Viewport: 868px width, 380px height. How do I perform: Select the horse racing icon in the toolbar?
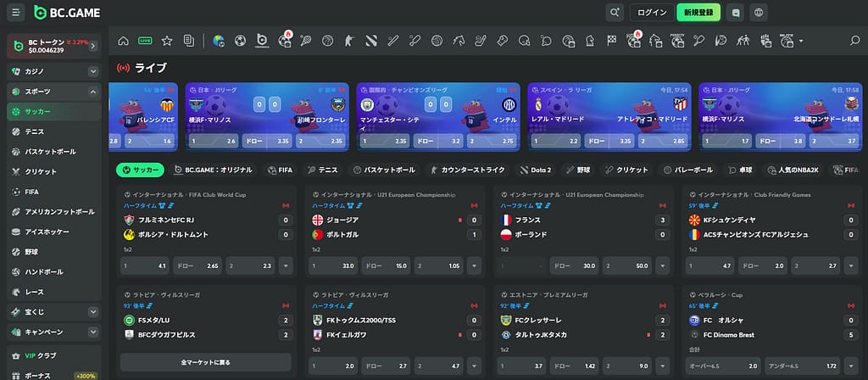[459, 41]
